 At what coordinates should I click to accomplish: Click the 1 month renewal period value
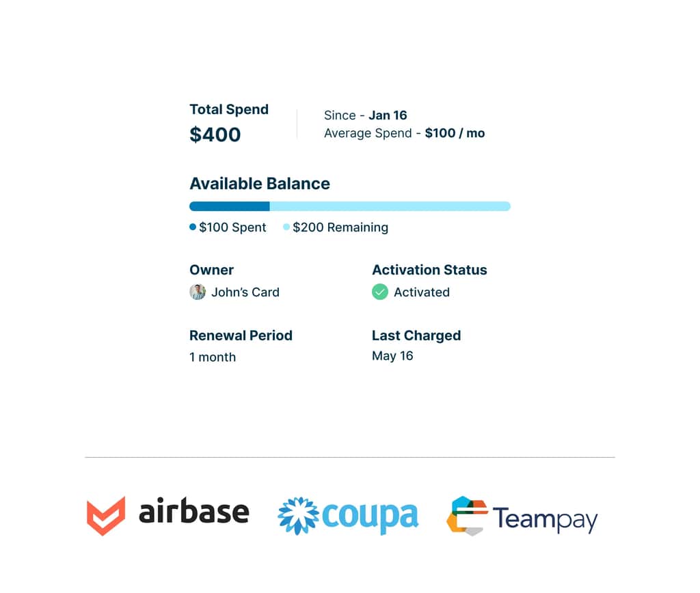click(213, 357)
